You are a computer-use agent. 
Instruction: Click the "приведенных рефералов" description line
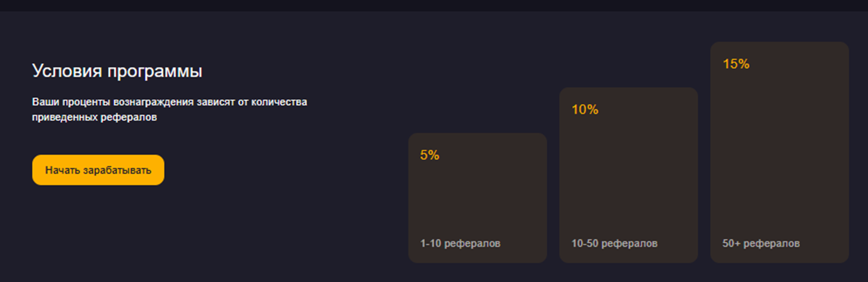[94, 117]
